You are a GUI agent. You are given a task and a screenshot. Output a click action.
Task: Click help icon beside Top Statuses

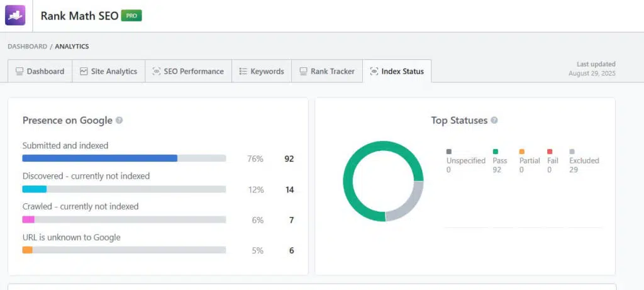[x=494, y=120]
